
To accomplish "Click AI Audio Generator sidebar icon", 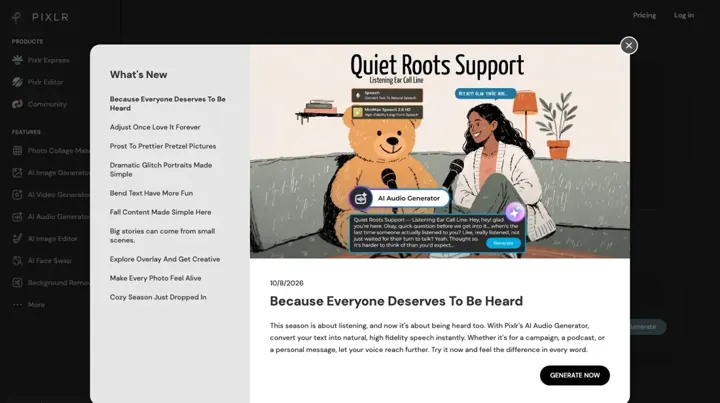I will point(17,217).
